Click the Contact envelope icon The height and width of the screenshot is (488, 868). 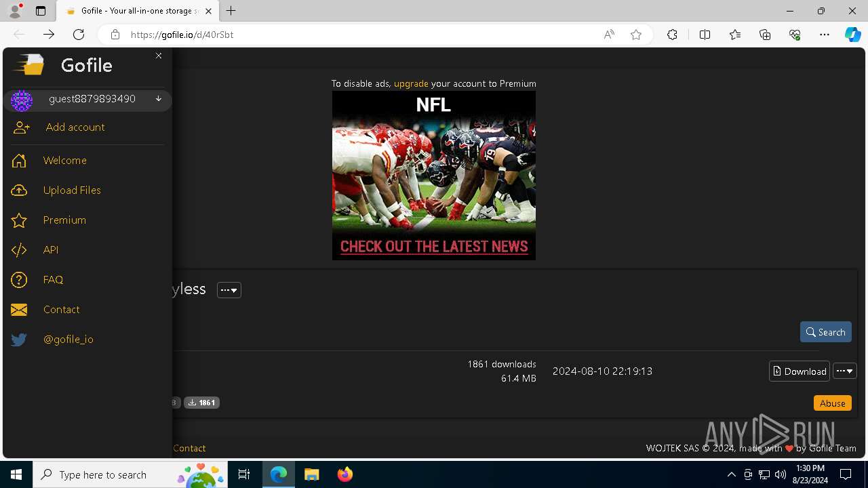(19, 310)
